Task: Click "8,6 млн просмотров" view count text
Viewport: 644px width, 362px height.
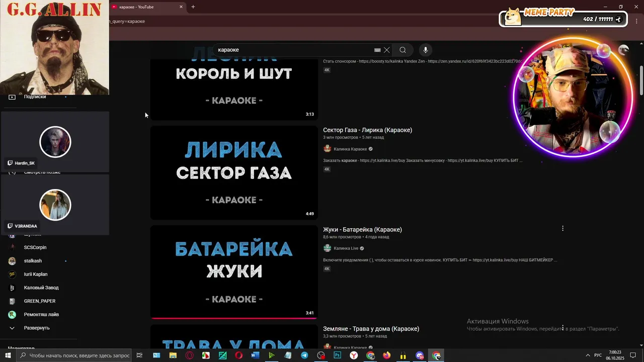Action: click(342, 237)
